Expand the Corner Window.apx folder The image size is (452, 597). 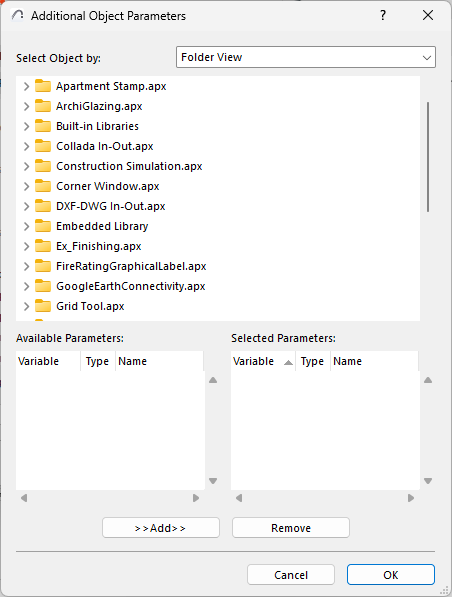pyautogui.click(x=26, y=186)
